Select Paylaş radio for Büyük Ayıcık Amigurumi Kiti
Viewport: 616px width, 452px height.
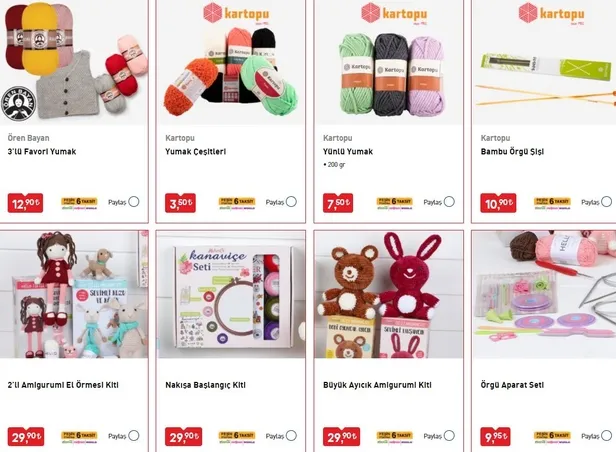(449, 436)
